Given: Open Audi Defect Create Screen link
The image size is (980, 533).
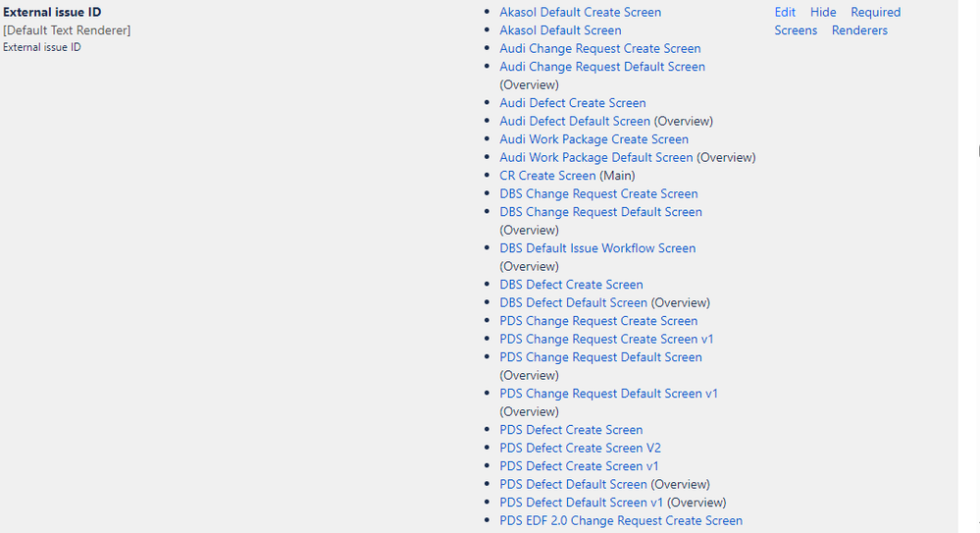Looking at the screenshot, I should (x=573, y=103).
